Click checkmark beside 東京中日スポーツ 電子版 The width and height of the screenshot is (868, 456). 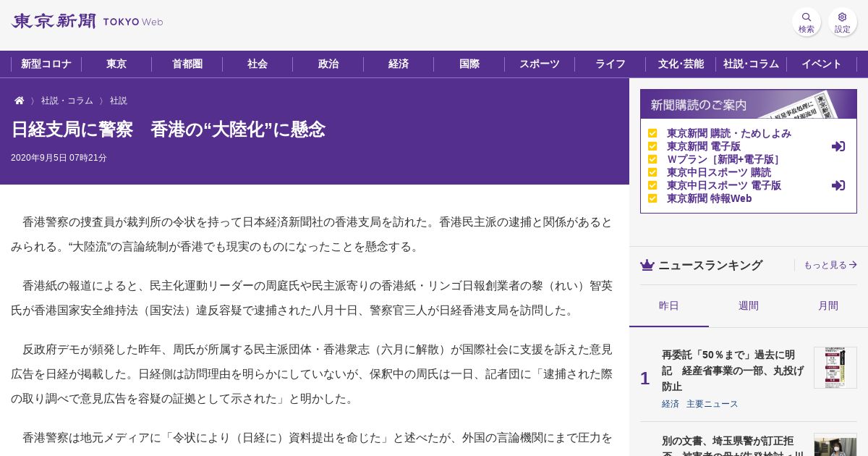point(652,185)
